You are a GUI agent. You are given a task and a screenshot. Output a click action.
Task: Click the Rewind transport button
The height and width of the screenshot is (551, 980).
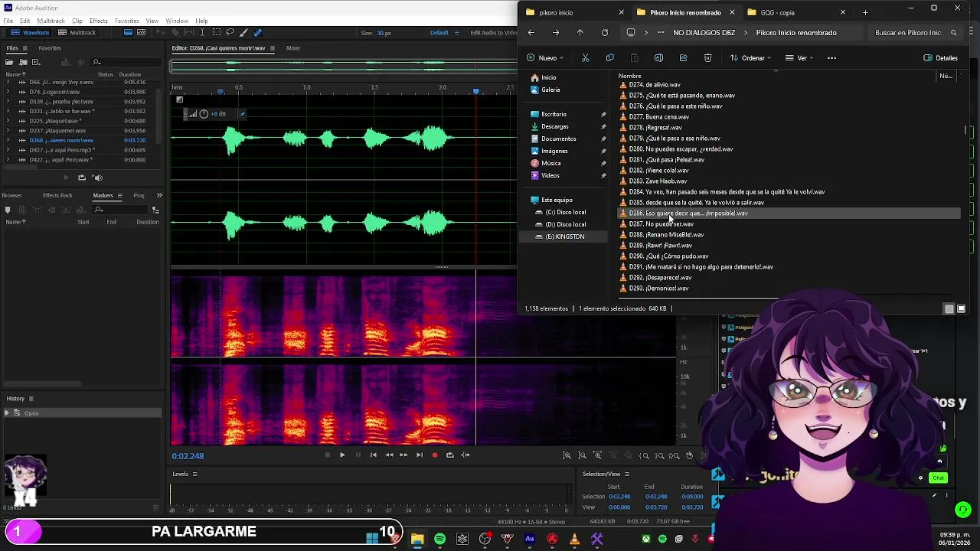(389, 455)
